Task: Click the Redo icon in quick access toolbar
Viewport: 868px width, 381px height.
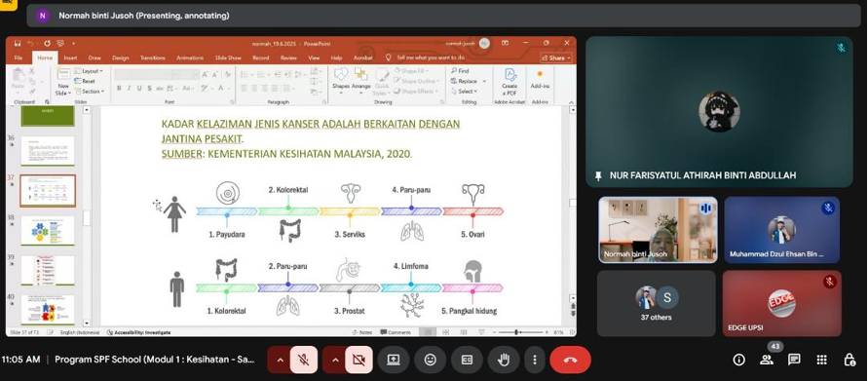Action: [48, 43]
